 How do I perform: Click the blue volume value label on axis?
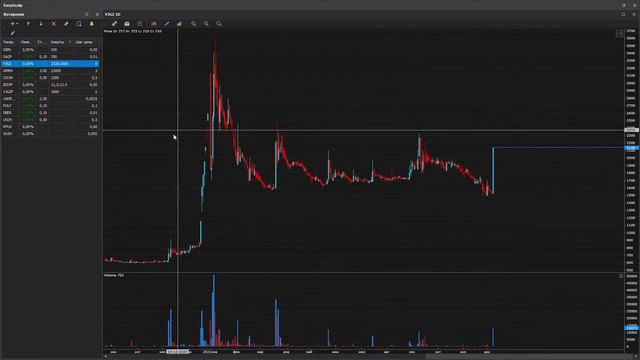click(631, 328)
